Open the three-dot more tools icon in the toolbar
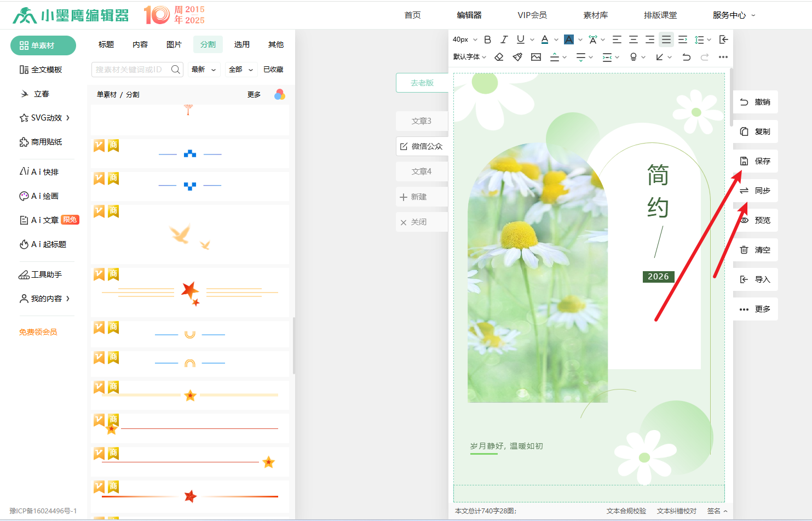 coord(723,57)
